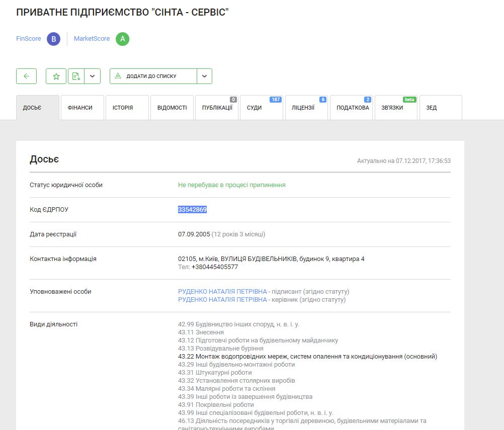The image size is (504, 430).
Task: Click the star favorite icon
Action: click(56, 76)
